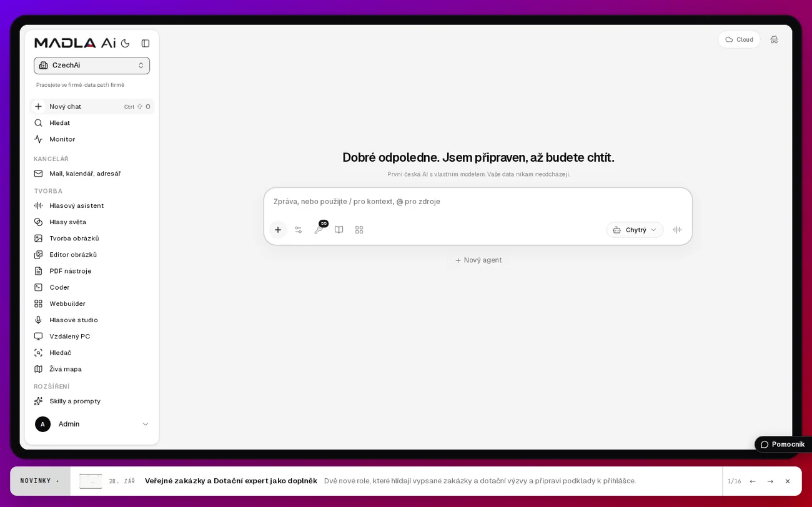This screenshot has height=507, width=812.
Task: Click the Skilly a prompty sparkle icon
Action: coord(39,401)
